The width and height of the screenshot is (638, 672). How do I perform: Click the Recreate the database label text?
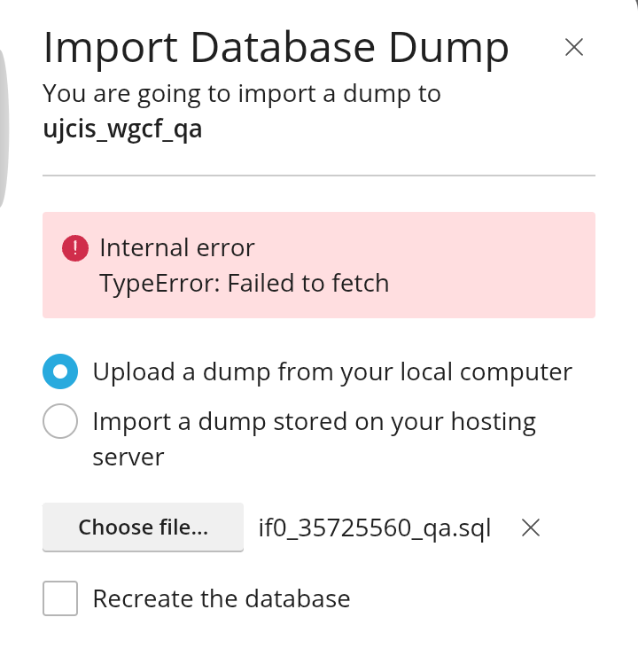click(222, 598)
